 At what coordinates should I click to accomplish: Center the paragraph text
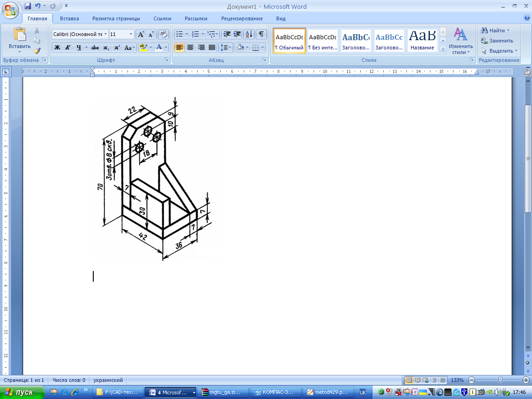[190, 48]
